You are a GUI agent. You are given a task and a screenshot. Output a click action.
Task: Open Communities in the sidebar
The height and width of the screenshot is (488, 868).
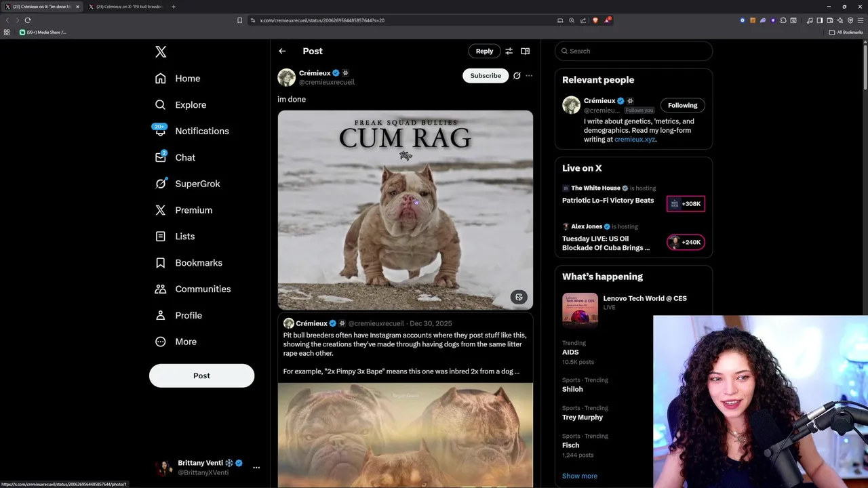[x=193, y=289]
